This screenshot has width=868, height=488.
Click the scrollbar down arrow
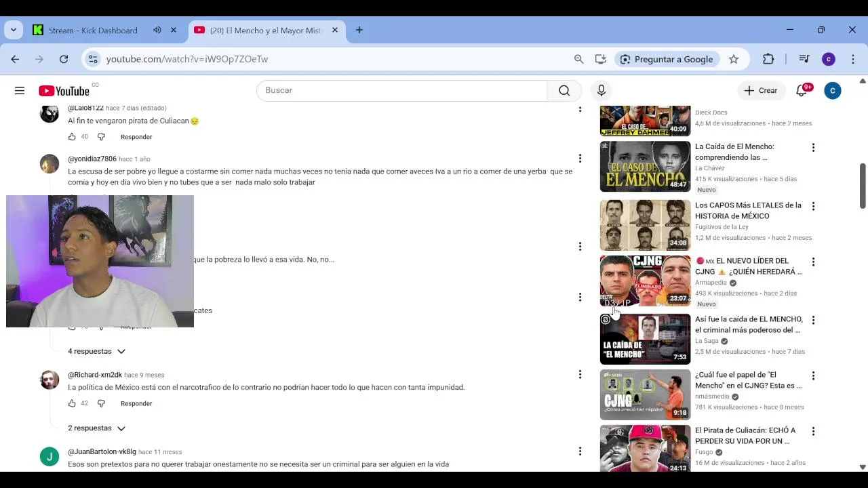[863, 466]
